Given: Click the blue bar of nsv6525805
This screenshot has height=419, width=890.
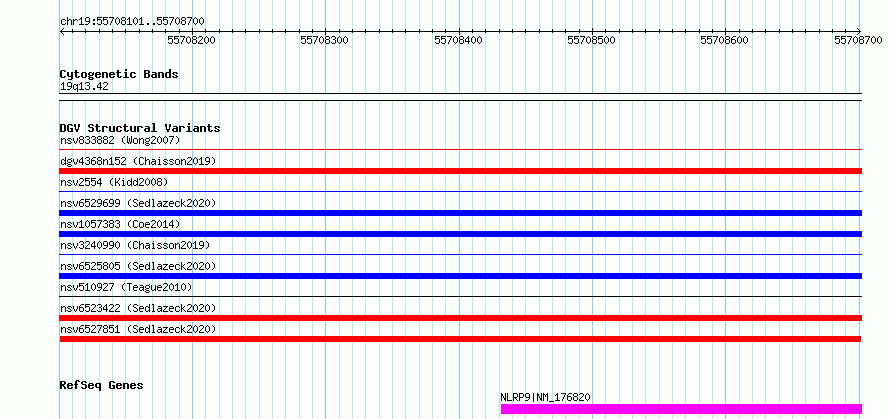Looking at the screenshot, I should click(461, 276).
